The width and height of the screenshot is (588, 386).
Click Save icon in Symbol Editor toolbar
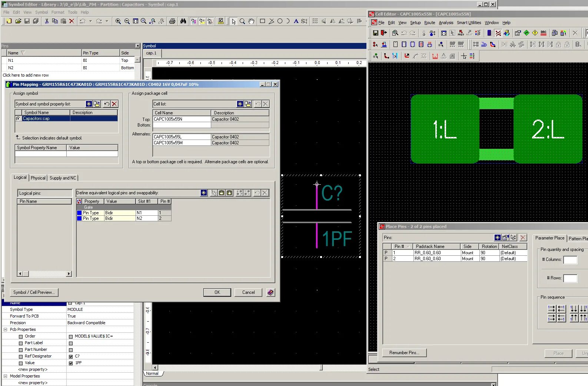pos(27,21)
